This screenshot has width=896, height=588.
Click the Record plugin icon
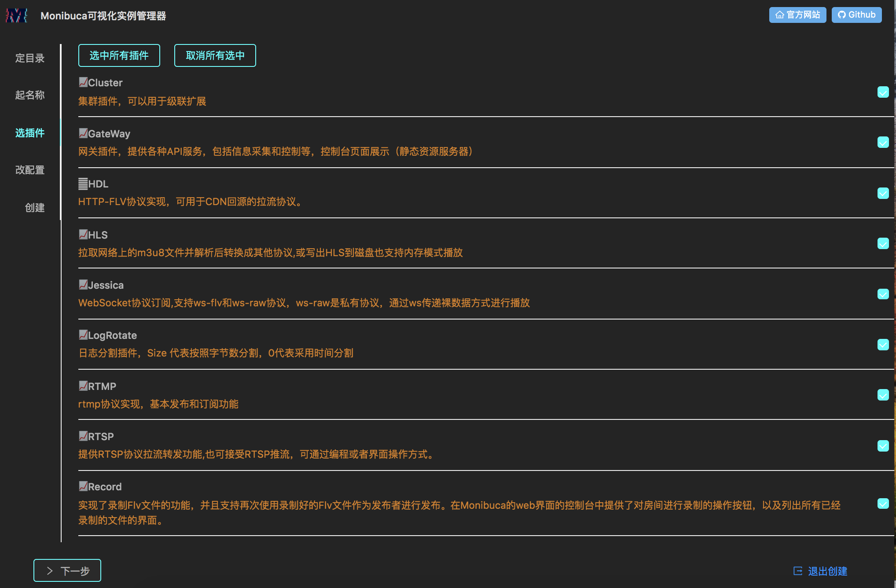click(x=83, y=486)
